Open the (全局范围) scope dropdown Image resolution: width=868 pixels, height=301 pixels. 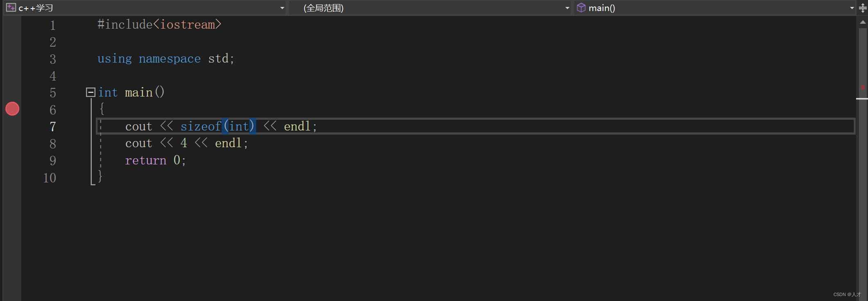point(567,7)
